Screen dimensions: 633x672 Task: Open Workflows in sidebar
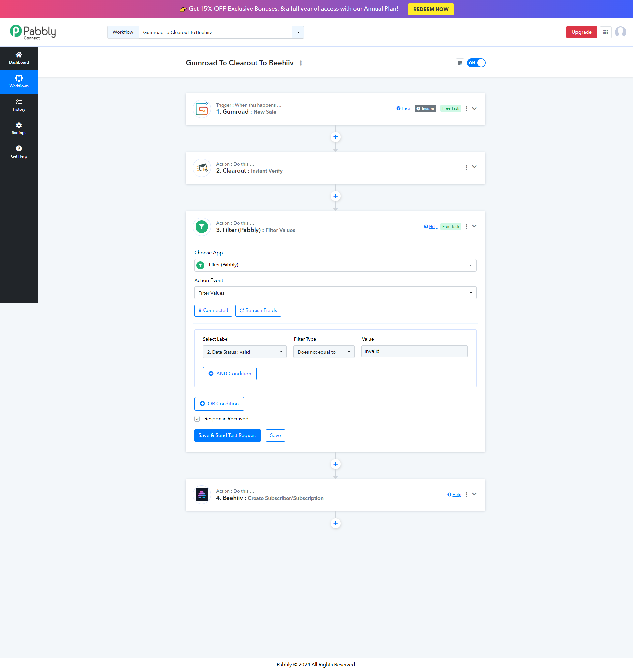coord(19,82)
